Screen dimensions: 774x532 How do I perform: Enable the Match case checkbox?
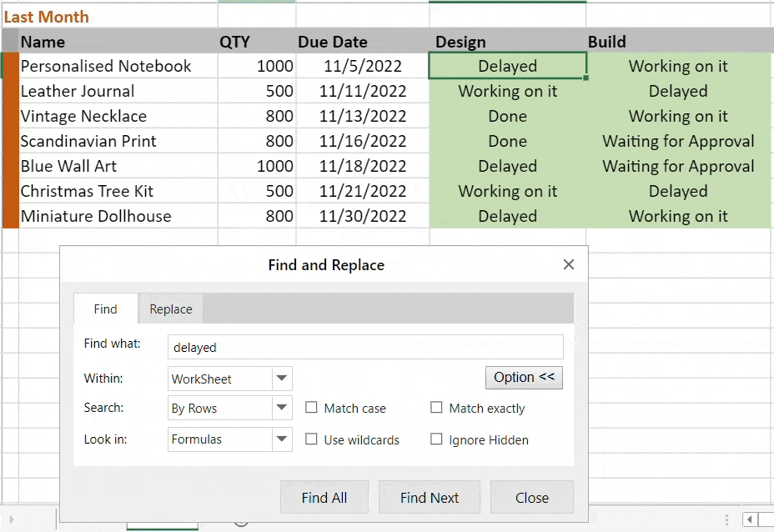[312, 408]
